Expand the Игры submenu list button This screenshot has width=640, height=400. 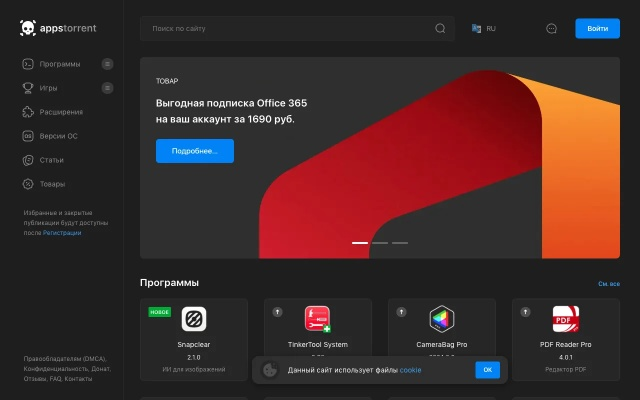coord(107,88)
